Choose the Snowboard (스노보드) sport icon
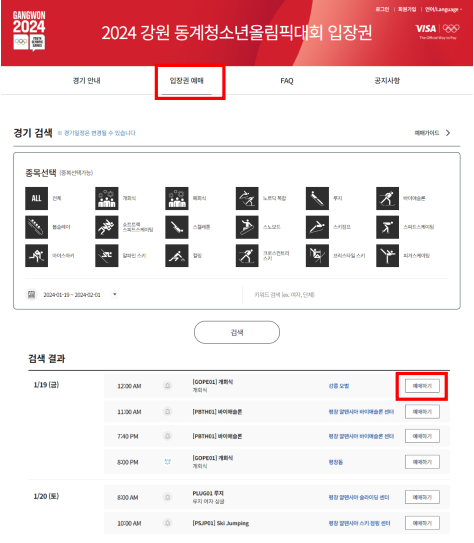This screenshot has width=474, height=543. point(247,227)
